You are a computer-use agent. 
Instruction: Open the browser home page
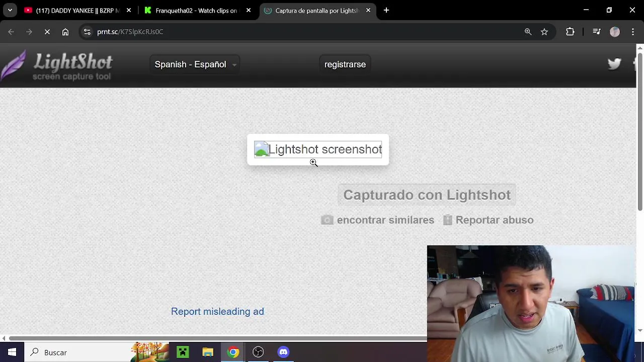coord(65,32)
